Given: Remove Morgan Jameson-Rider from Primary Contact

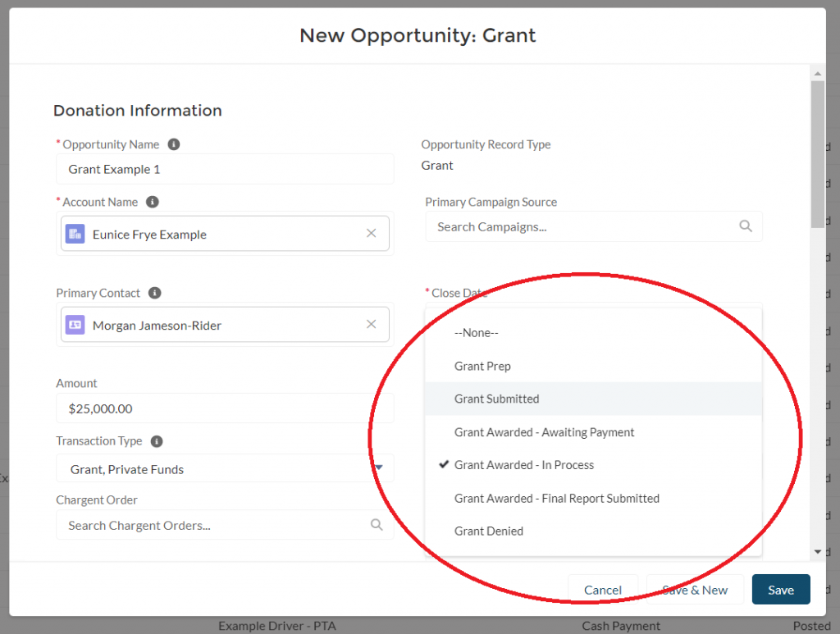Looking at the screenshot, I should click(x=371, y=325).
